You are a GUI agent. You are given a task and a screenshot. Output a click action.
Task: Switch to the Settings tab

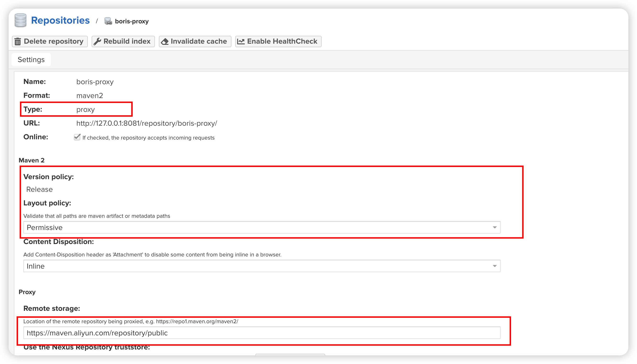coord(31,60)
